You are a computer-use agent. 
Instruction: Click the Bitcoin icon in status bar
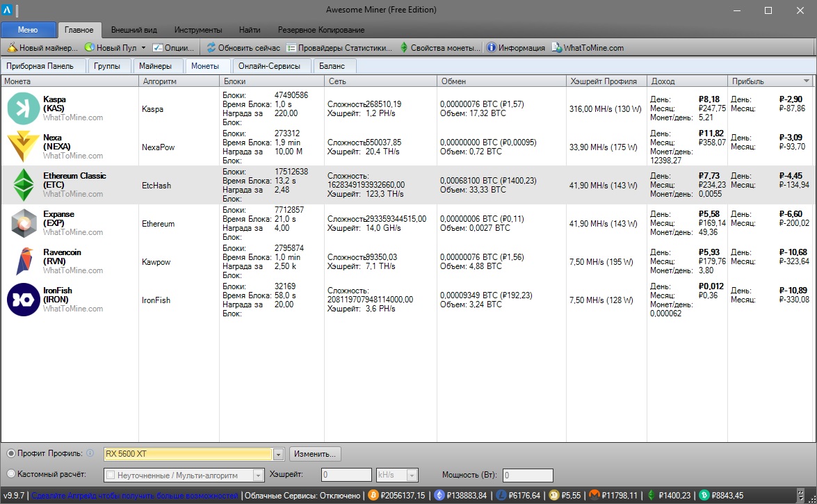point(373,495)
